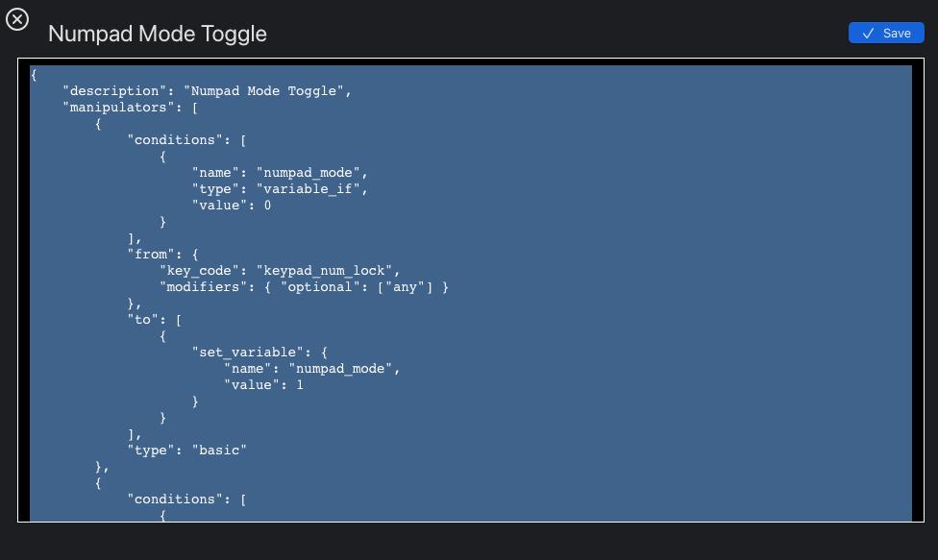The width and height of the screenshot is (938, 560).
Task: Click the "Numpad Mode Toggle" page heading
Action: (158, 34)
